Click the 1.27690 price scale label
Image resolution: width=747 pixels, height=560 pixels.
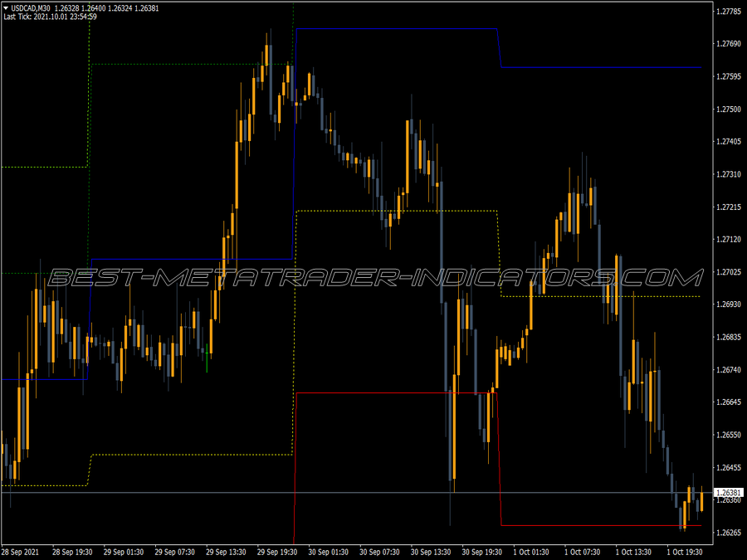tap(729, 44)
